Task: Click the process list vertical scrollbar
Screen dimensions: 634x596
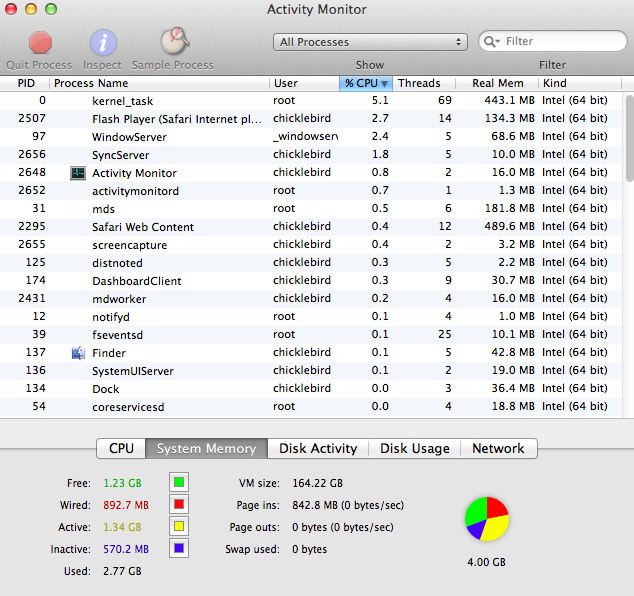Action: tap(629, 138)
